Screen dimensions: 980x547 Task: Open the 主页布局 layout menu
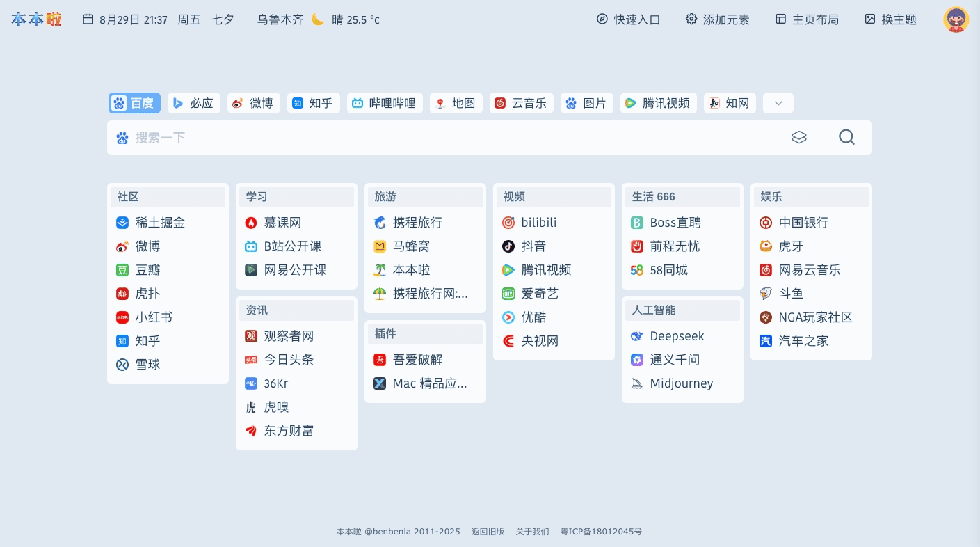[807, 19]
